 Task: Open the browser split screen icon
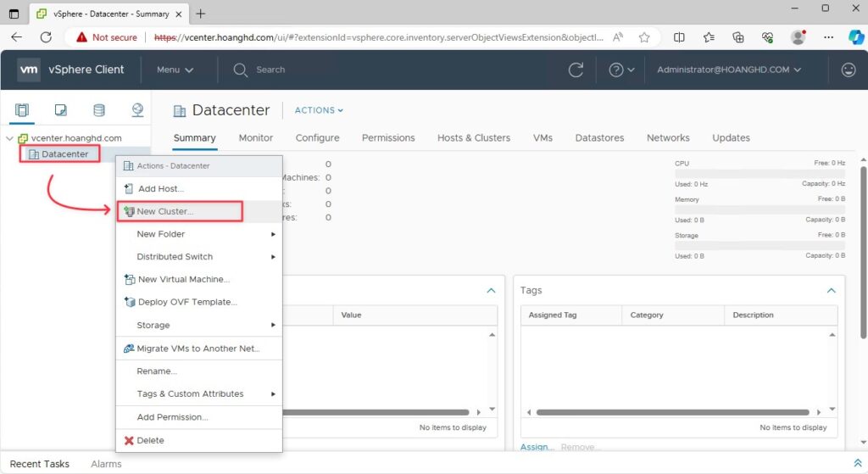pyautogui.click(x=679, y=37)
